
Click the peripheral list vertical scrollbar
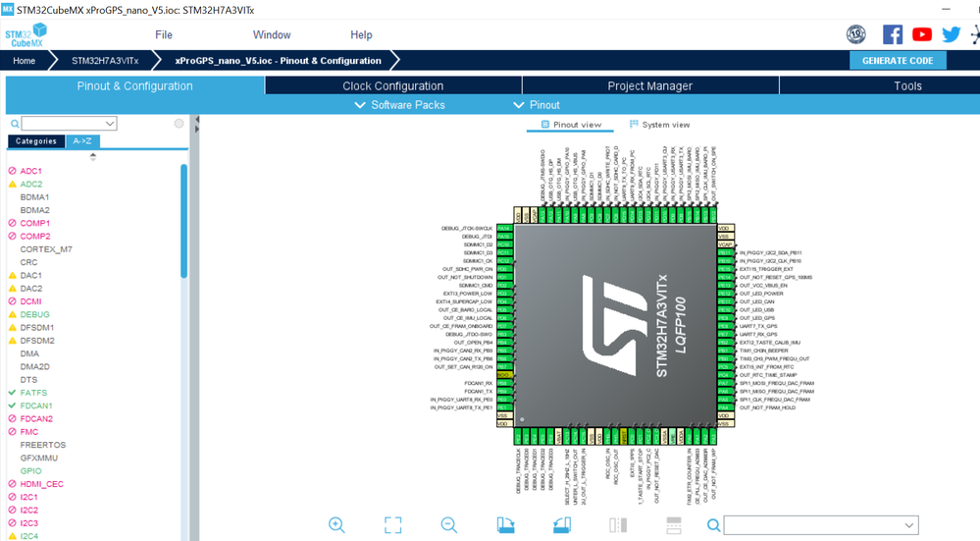pos(183,220)
